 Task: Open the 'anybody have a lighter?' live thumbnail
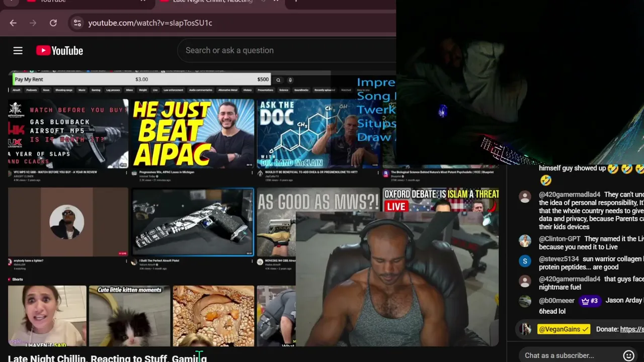pyautogui.click(x=68, y=222)
